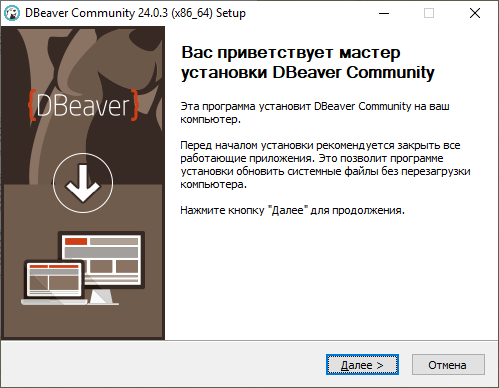Viewport: 499px width, 388px height.
Task: Click the disabled maximize button
Action: (429, 13)
